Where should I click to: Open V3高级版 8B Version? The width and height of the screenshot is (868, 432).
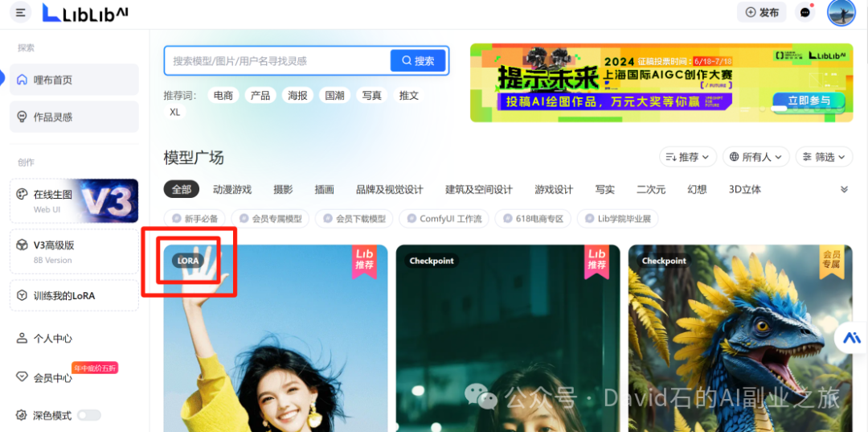coord(74,252)
